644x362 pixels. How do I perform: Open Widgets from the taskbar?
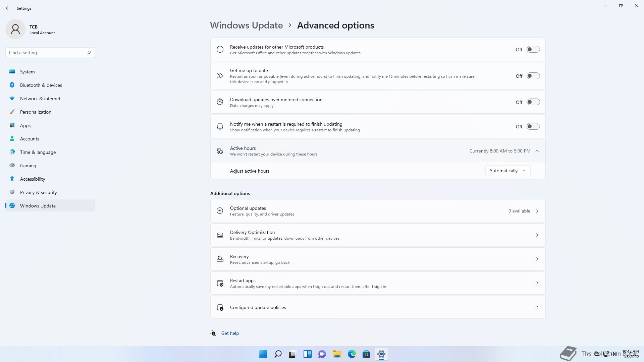coord(308,354)
